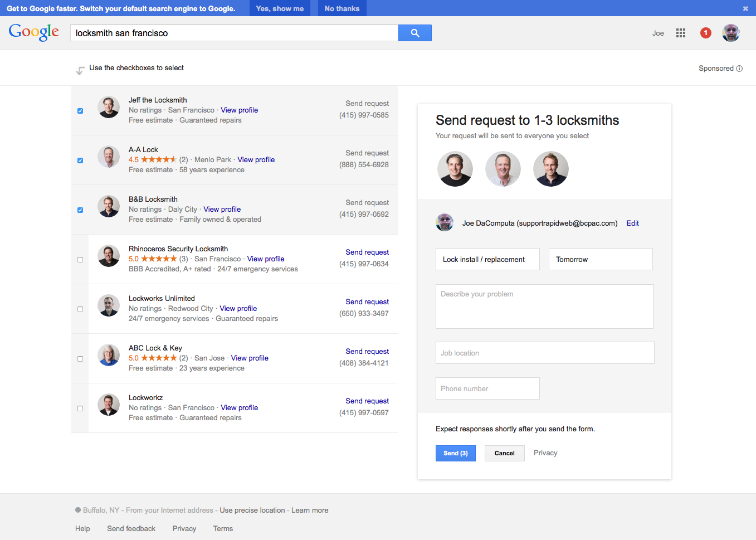Click Describe your problem text area
Viewport: 756px width, 540px height.
544,307
